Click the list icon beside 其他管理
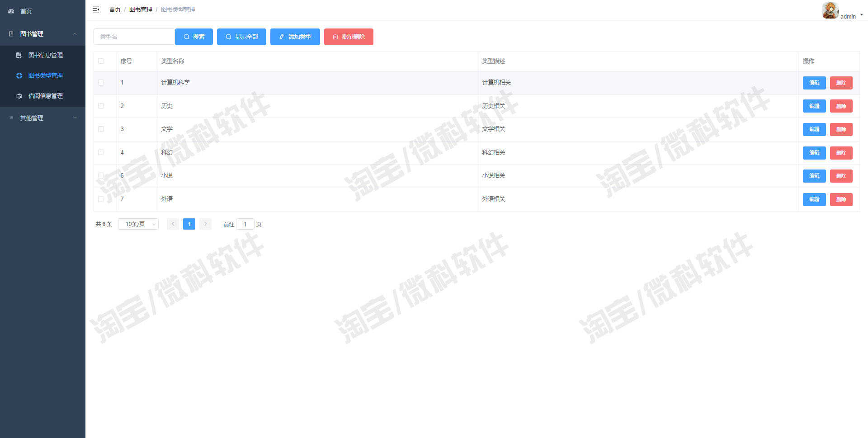This screenshot has height=438, width=868. 11,118
